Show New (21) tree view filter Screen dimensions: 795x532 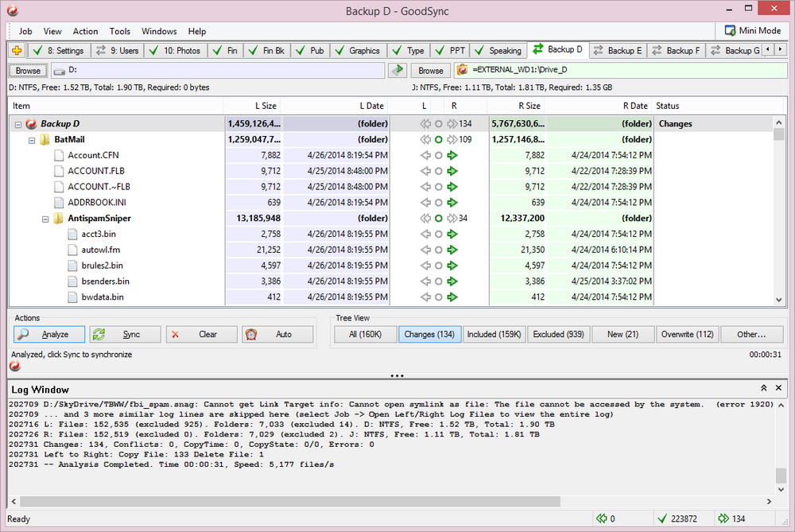pos(622,334)
